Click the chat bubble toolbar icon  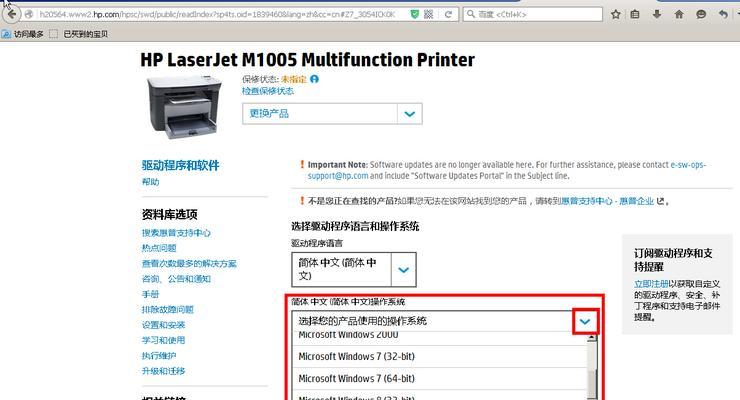pos(701,14)
